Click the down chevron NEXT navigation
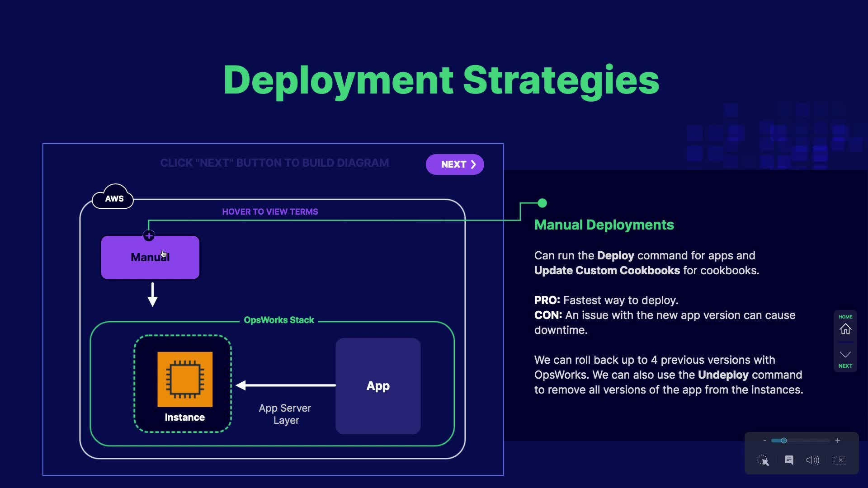The height and width of the screenshot is (488, 868). (x=845, y=354)
